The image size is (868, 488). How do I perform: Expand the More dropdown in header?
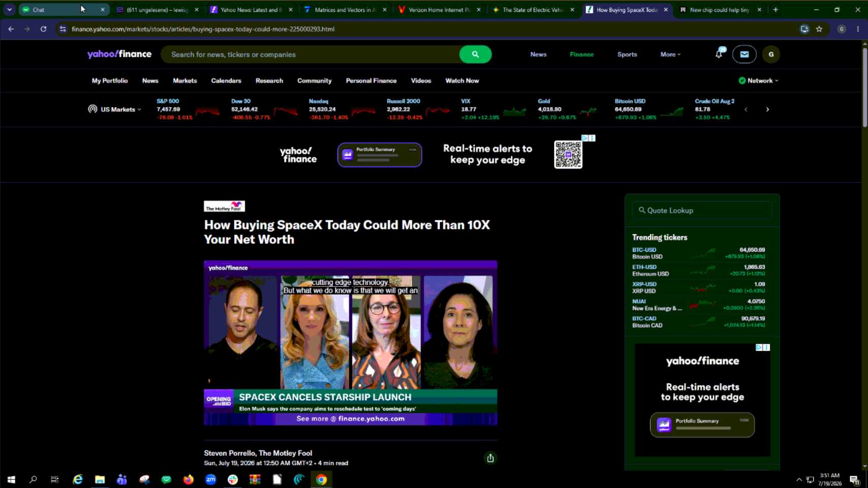[x=670, y=54]
